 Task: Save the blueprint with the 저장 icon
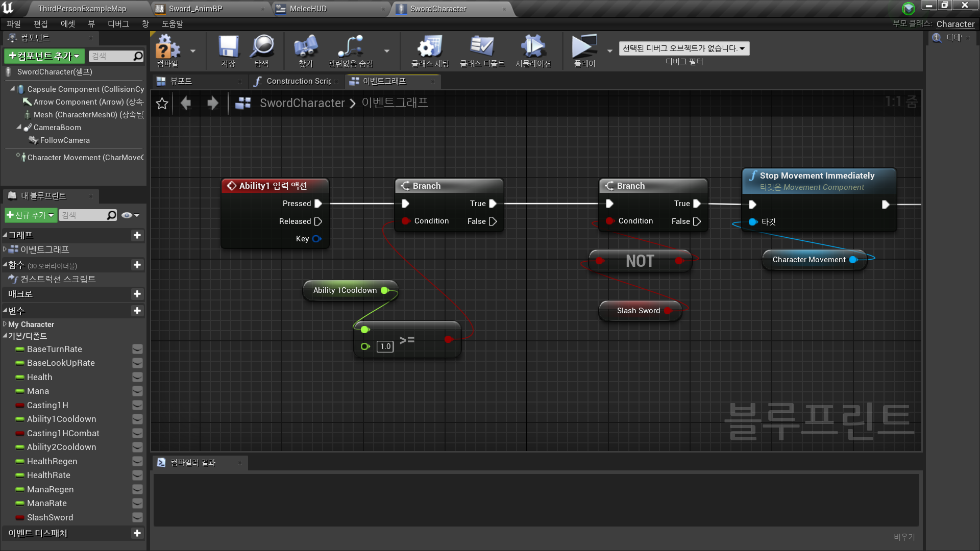(x=228, y=48)
